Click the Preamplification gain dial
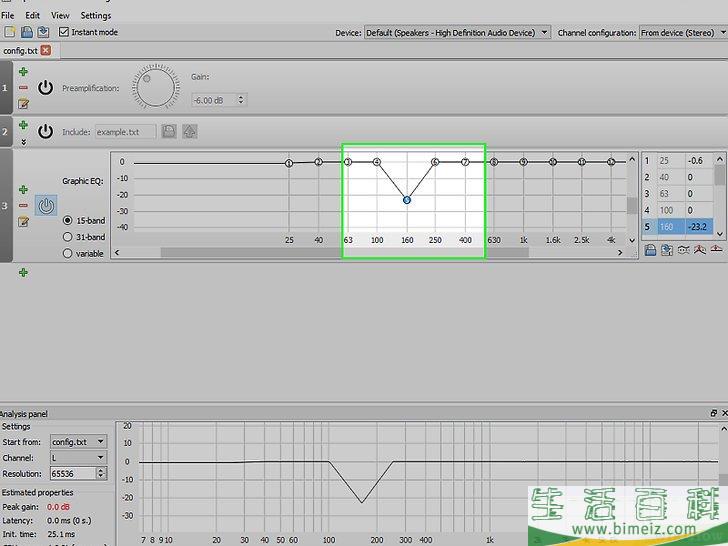 [154, 88]
